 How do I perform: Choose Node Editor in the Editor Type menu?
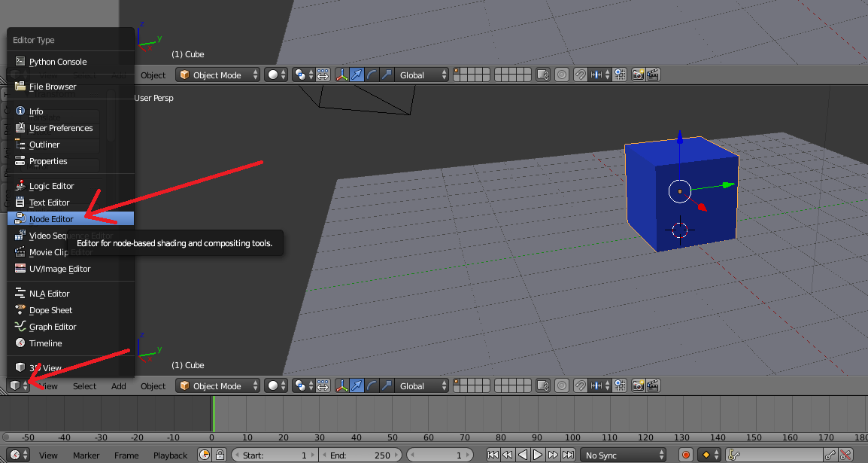point(70,219)
